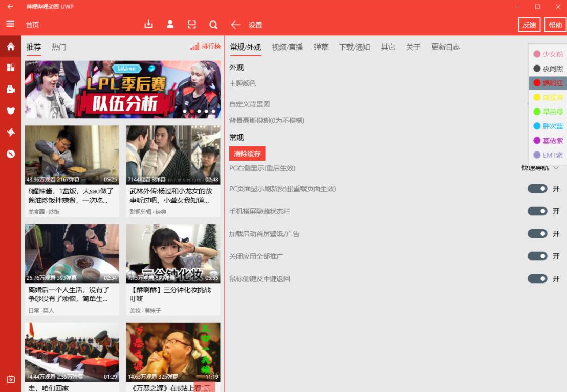
Task: Select the home icon in sidebar
Action: (10, 47)
